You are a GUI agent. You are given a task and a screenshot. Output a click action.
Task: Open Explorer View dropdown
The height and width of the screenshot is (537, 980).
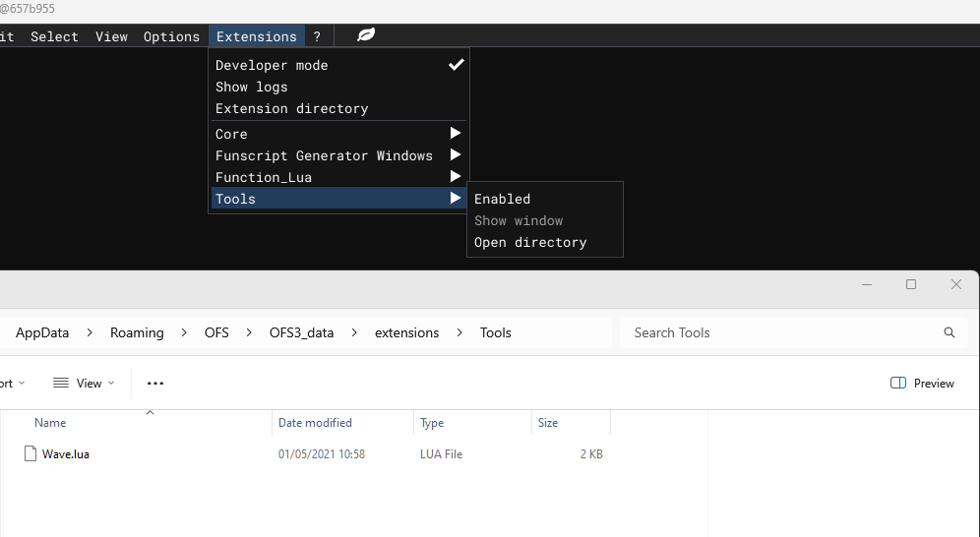84,384
